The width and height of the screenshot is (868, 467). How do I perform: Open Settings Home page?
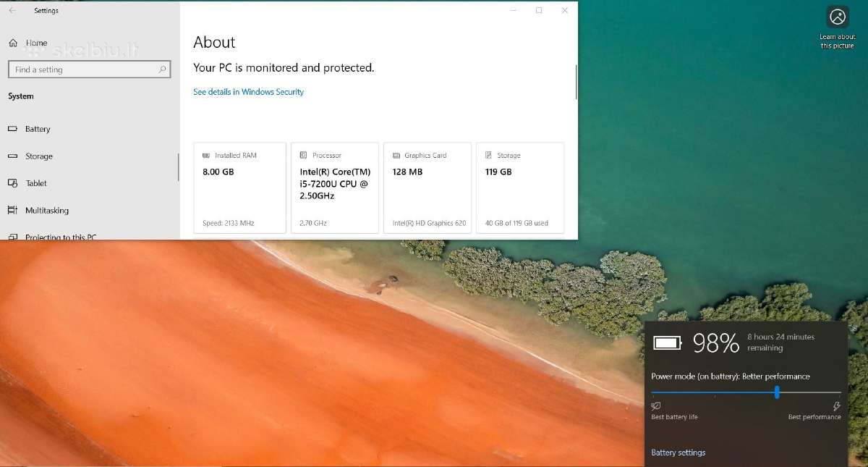[28, 43]
